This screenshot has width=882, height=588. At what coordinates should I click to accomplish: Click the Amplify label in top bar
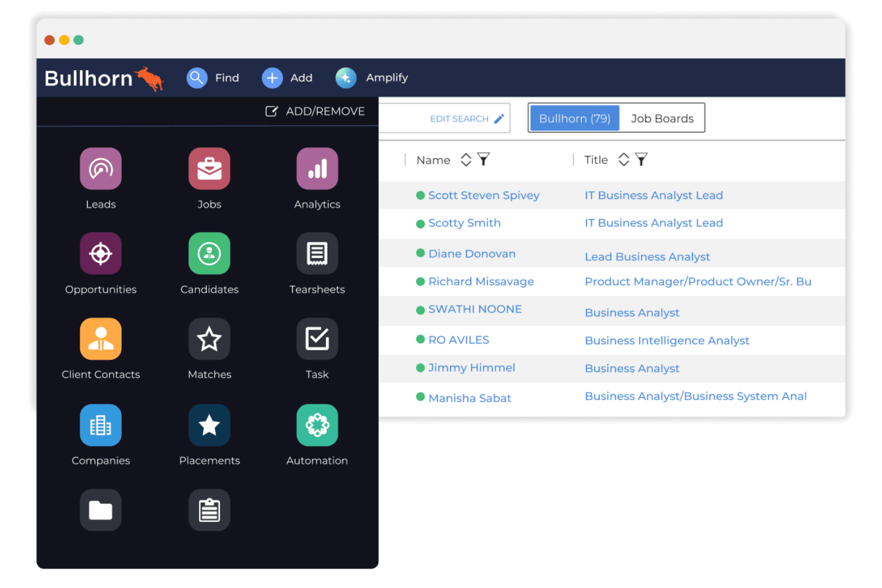point(387,77)
